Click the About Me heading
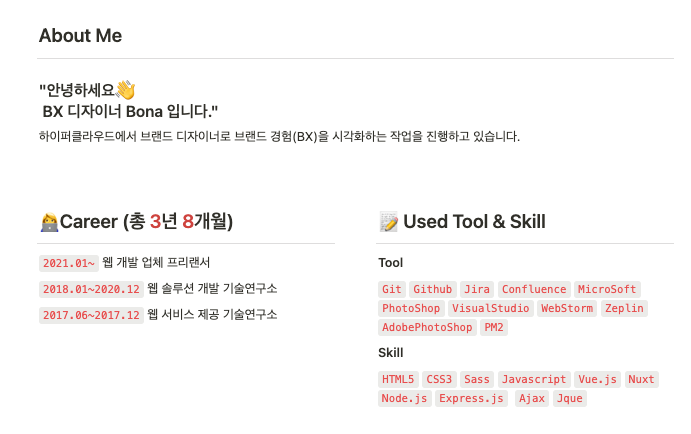 tap(80, 36)
